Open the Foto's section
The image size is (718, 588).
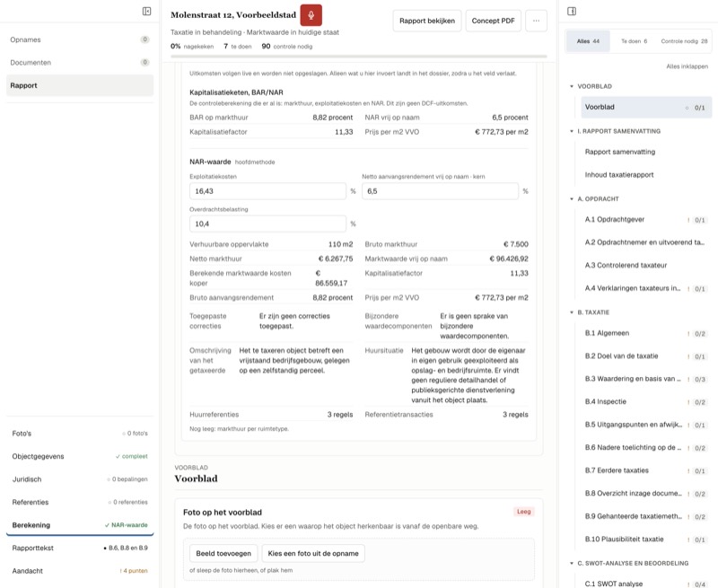tap(80, 434)
